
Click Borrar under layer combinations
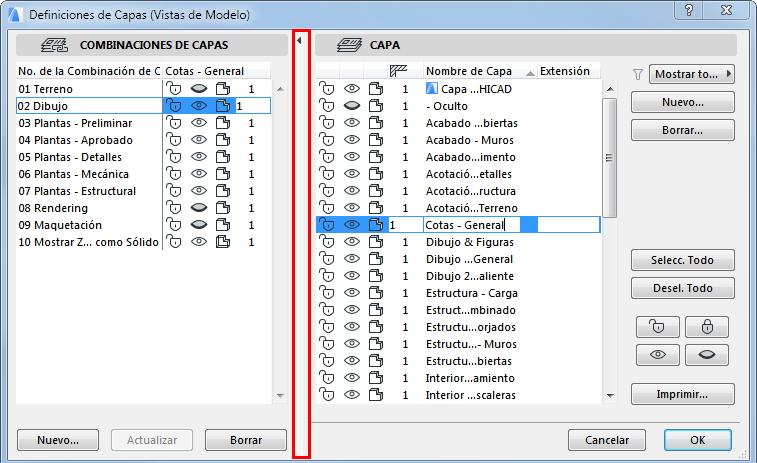point(246,440)
